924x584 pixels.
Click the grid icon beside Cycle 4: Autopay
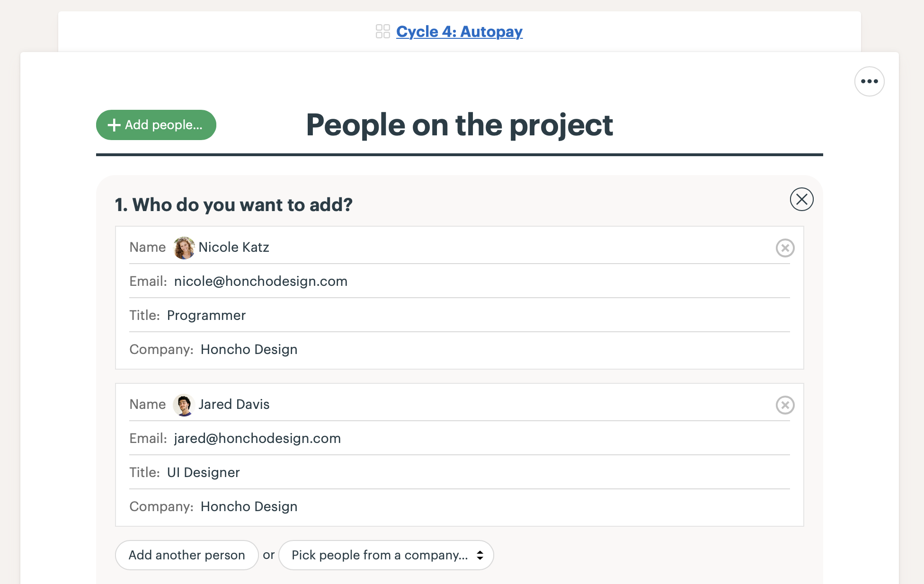click(x=382, y=32)
